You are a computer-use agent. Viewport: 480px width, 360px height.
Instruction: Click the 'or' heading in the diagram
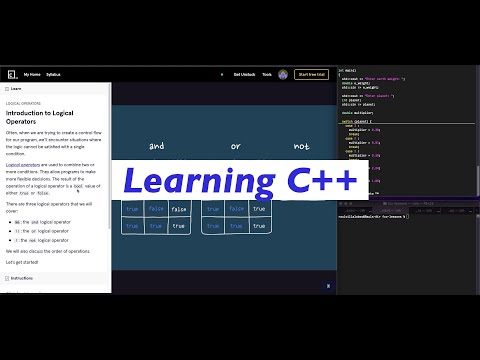(x=236, y=146)
